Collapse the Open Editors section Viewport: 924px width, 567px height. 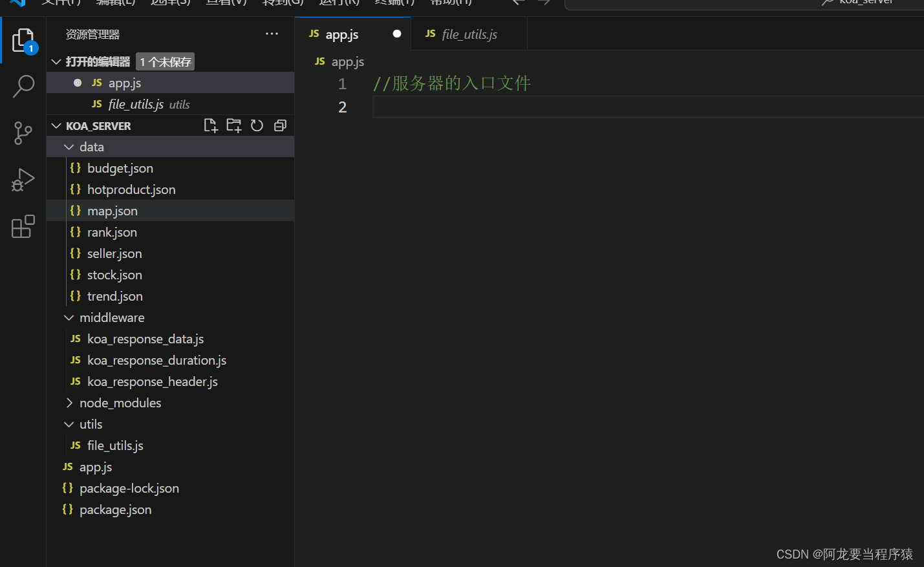pyautogui.click(x=56, y=61)
